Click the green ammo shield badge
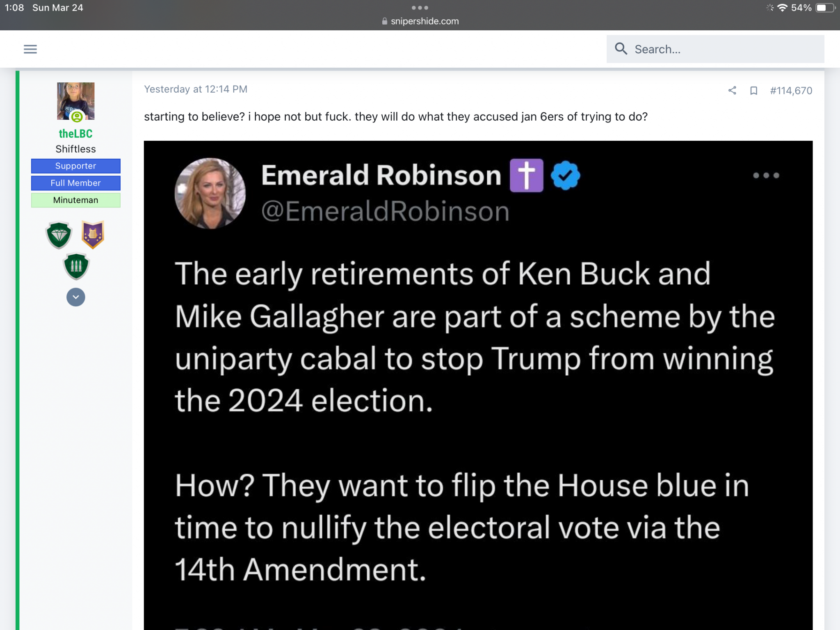The width and height of the screenshot is (840, 630). [x=76, y=267]
